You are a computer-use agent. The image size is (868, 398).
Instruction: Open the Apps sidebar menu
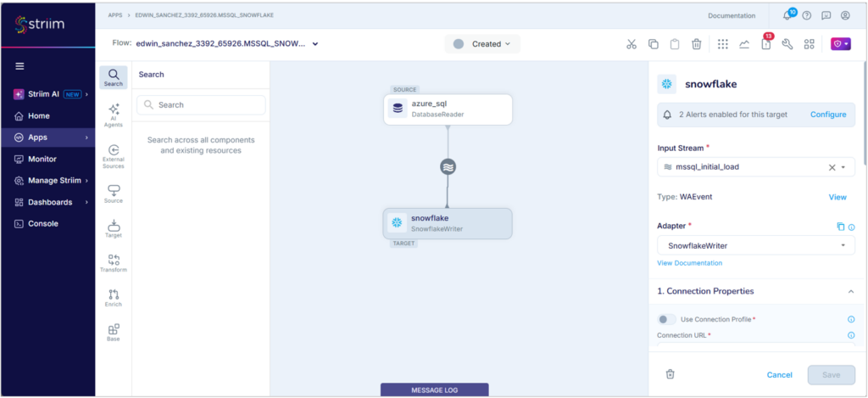tap(47, 137)
